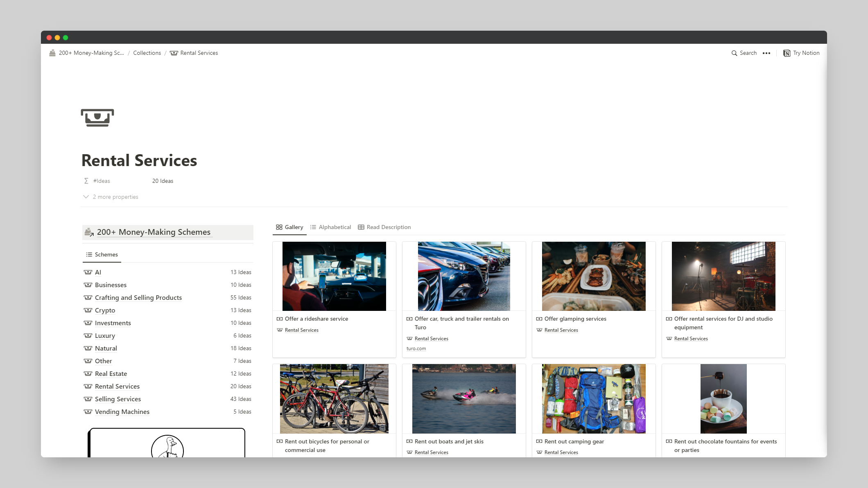
Task: Open the Collections breadcrumb link
Action: (x=147, y=53)
